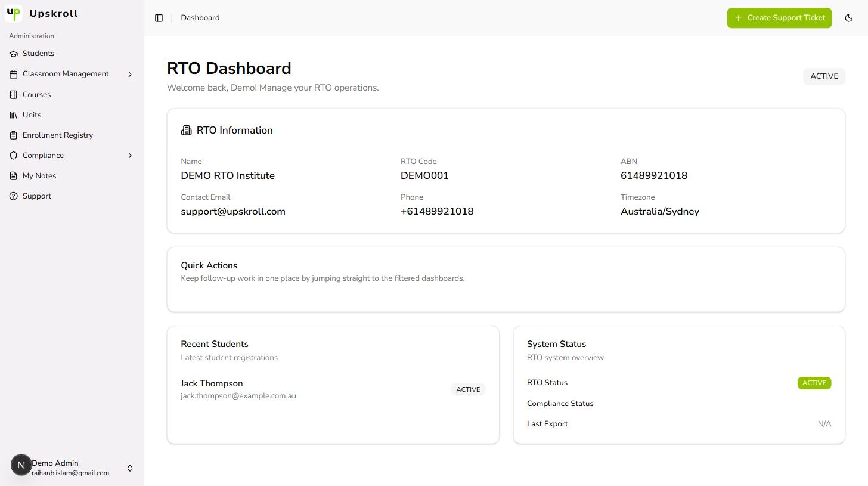Click the RTO Code value DEMO001
Image resolution: width=868 pixels, height=486 pixels.
[424, 176]
